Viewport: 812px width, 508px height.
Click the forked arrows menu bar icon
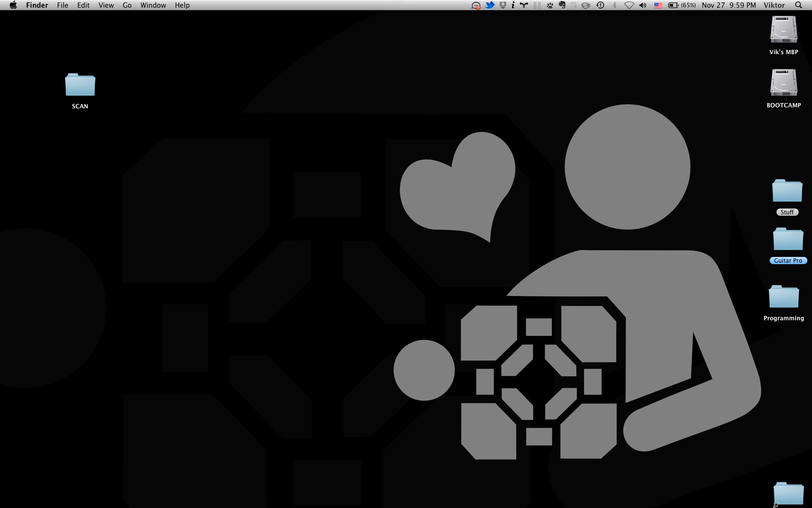coord(524,5)
